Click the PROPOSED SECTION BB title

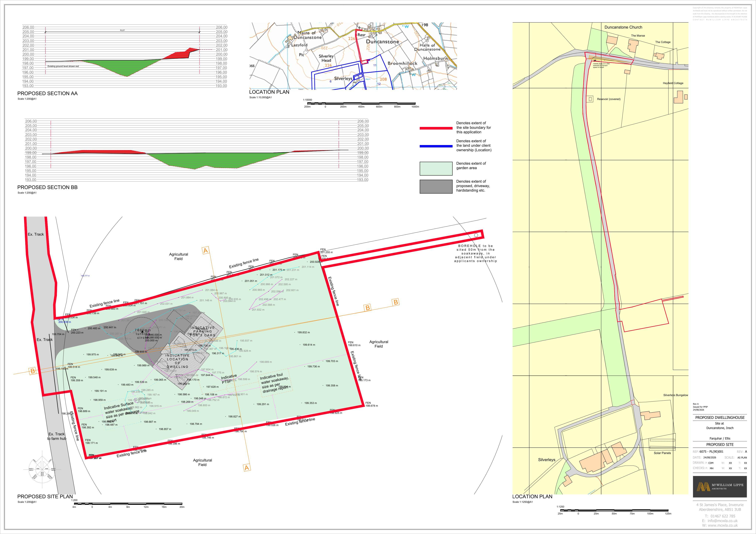pos(47,187)
